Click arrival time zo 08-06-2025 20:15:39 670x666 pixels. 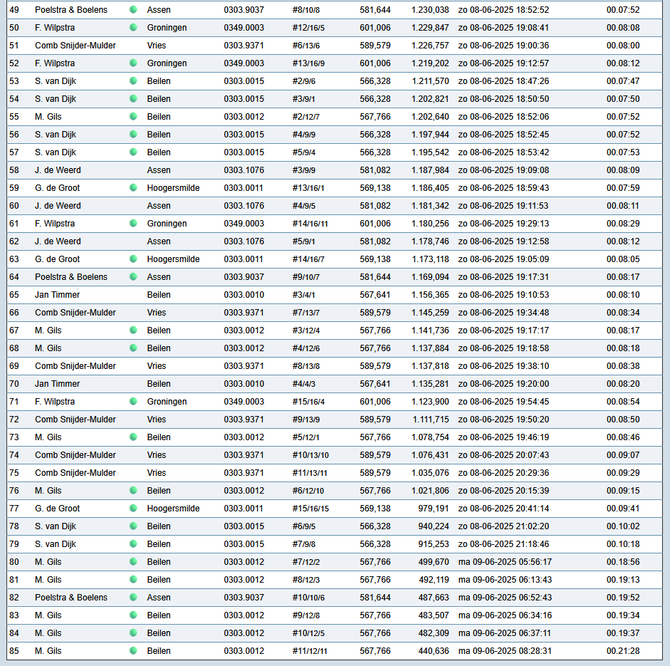point(503,490)
